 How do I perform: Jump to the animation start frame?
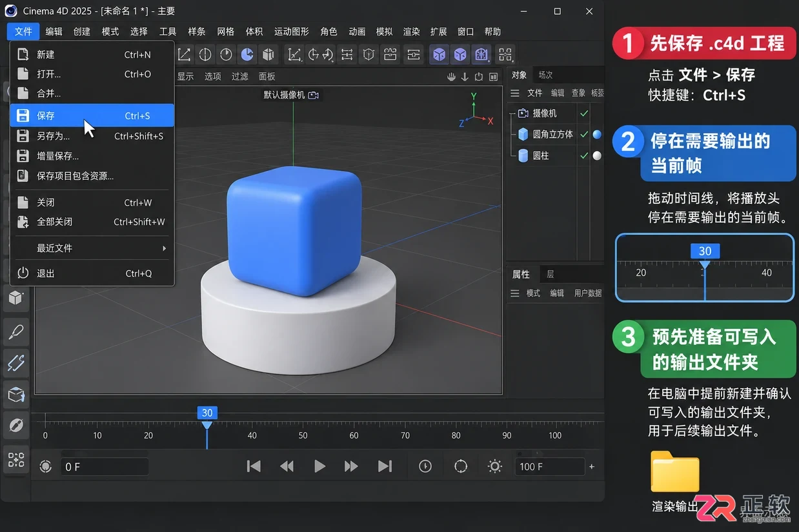254,466
